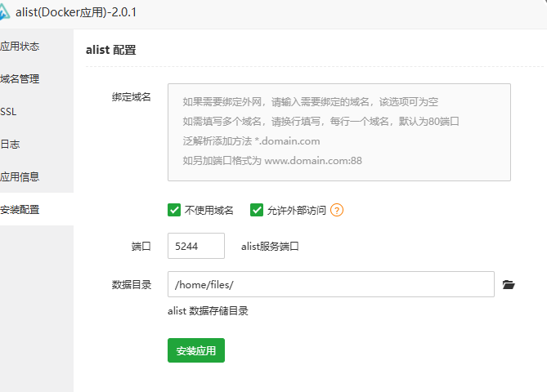Click the 数据目录 path field
The width and height of the screenshot is (547, 392).
(x=330, y=284)
